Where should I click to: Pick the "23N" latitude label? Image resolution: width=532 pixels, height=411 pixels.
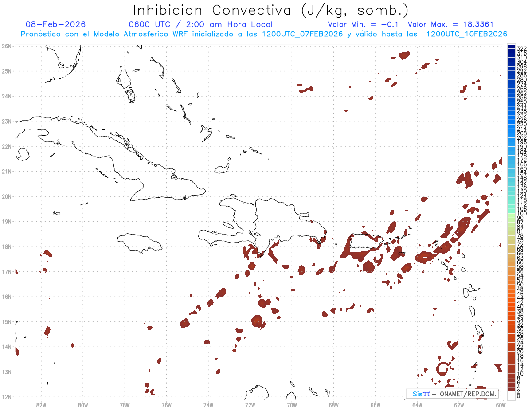point(7,121)
